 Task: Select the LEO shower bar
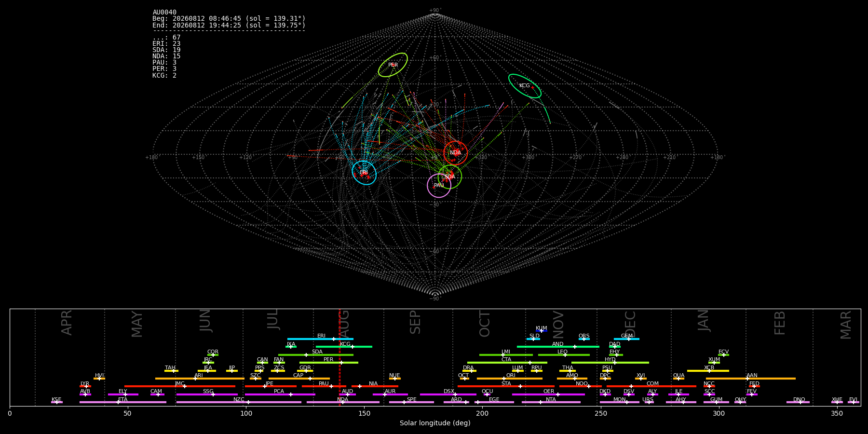[x=564, y=355]
